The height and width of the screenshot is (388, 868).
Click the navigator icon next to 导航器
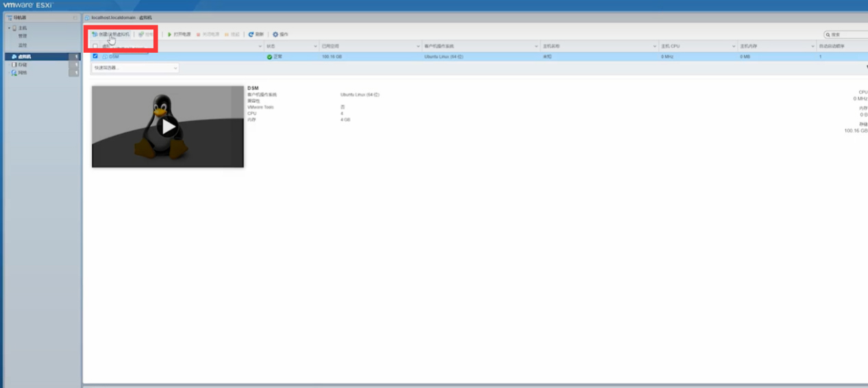point(9,17)
